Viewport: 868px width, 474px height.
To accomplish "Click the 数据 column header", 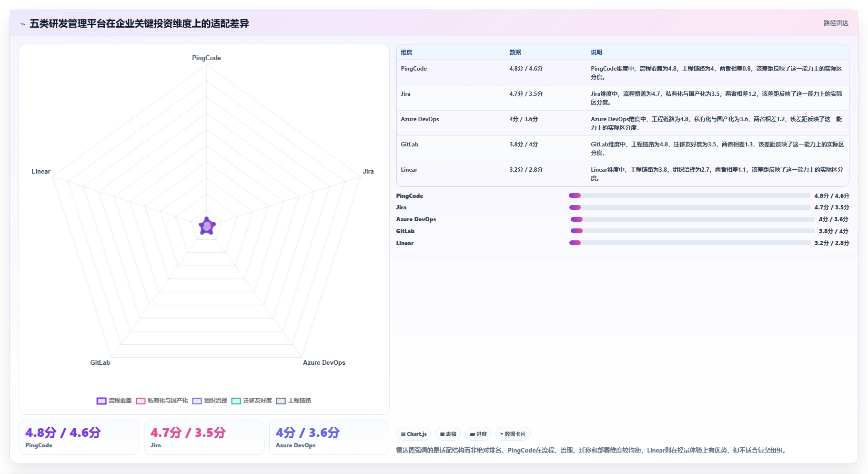I will [515, 52].
